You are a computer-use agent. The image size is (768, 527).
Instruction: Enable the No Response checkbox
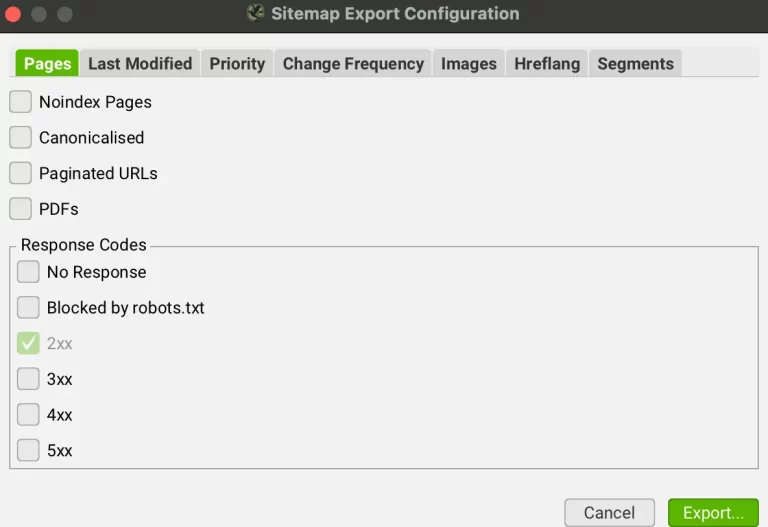[x=29, y=272]
